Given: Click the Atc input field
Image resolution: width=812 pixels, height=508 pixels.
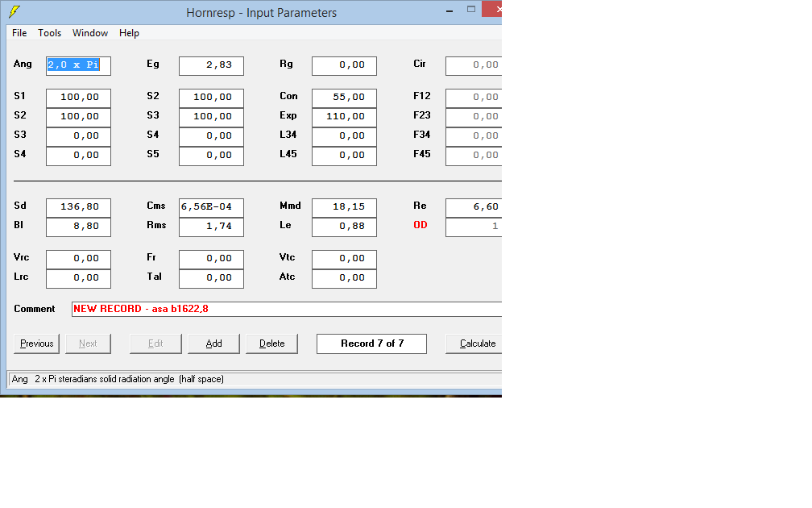Looking at the screenshot, I should click(x=345, y=278).
